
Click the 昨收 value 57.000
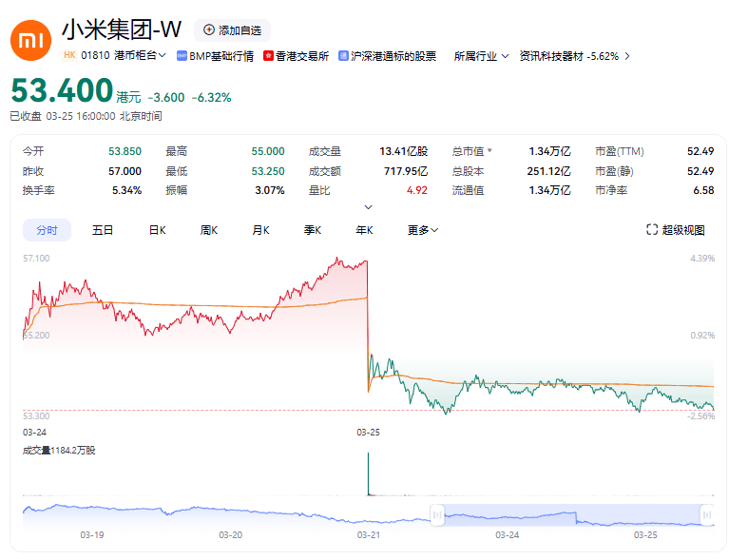(125, 171)
